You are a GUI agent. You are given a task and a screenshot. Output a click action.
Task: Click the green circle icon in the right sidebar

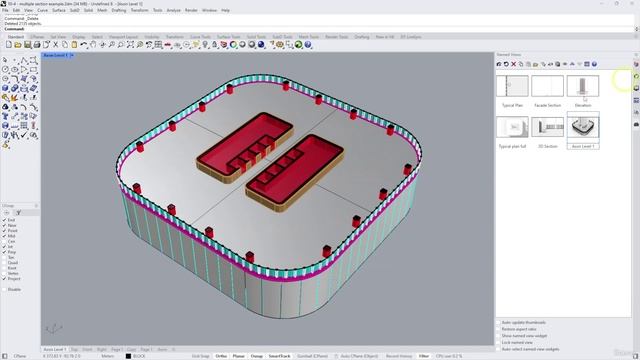(x=636, y=76)
